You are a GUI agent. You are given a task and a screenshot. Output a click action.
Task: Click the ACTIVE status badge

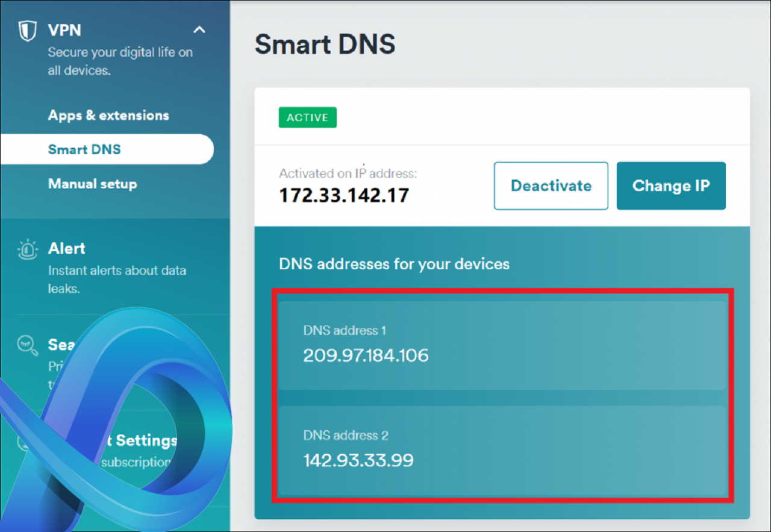coord(308,117)
